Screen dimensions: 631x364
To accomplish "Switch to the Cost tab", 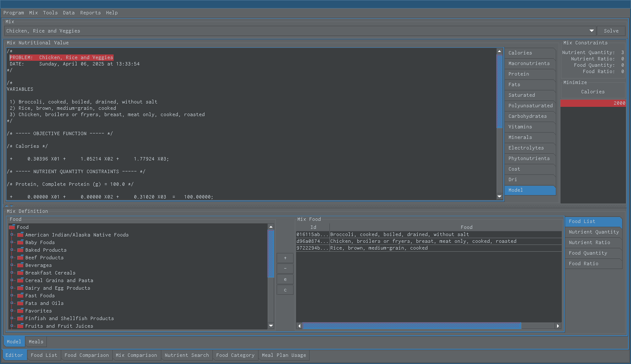I will coord(530,169).
